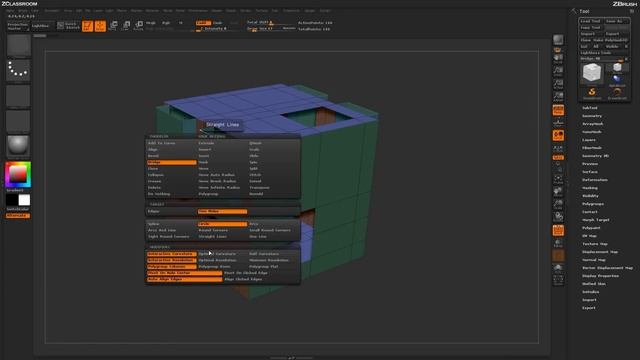Toggle the Floor grid icon on right shelf

pyautogui.click(x=558, y=122)
